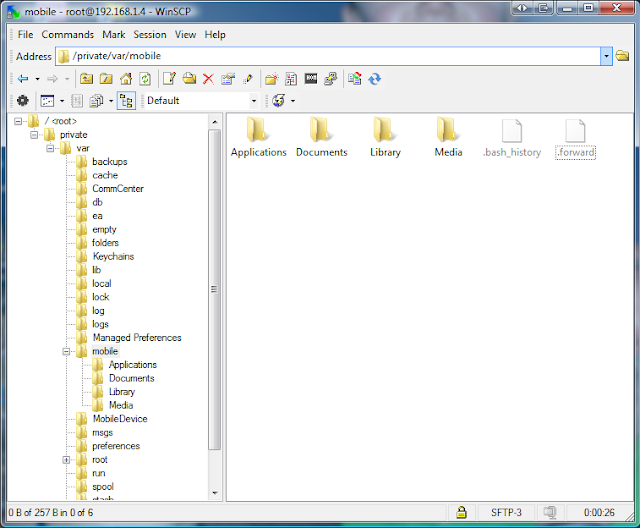Select the Media folder in file panel

coord(448,137)
